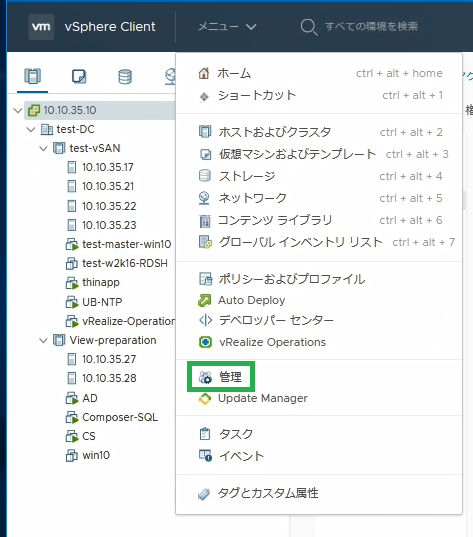The height and width of the screenshot is (537, 473).
Task: Click the vRealize Operations circle icon
Action: coord(206,342)
